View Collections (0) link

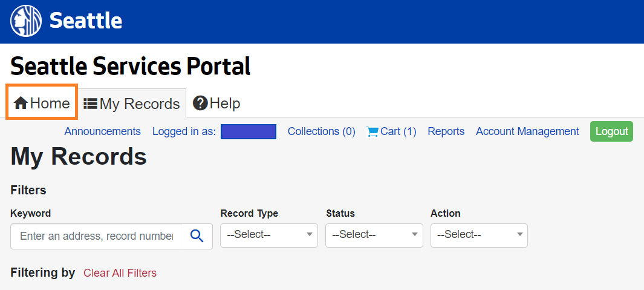[x=321, y=131]
